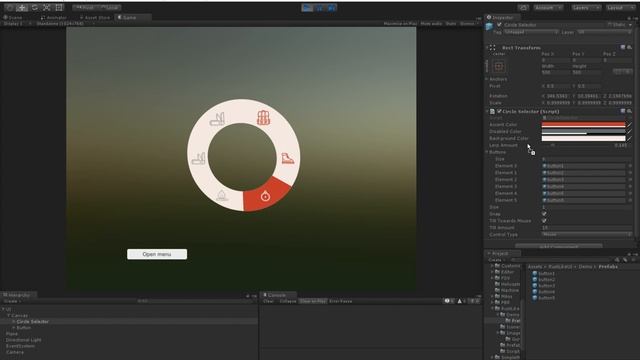Pick Background Color with eyedropper icon
640x360 pixels.
click(629, 138)
